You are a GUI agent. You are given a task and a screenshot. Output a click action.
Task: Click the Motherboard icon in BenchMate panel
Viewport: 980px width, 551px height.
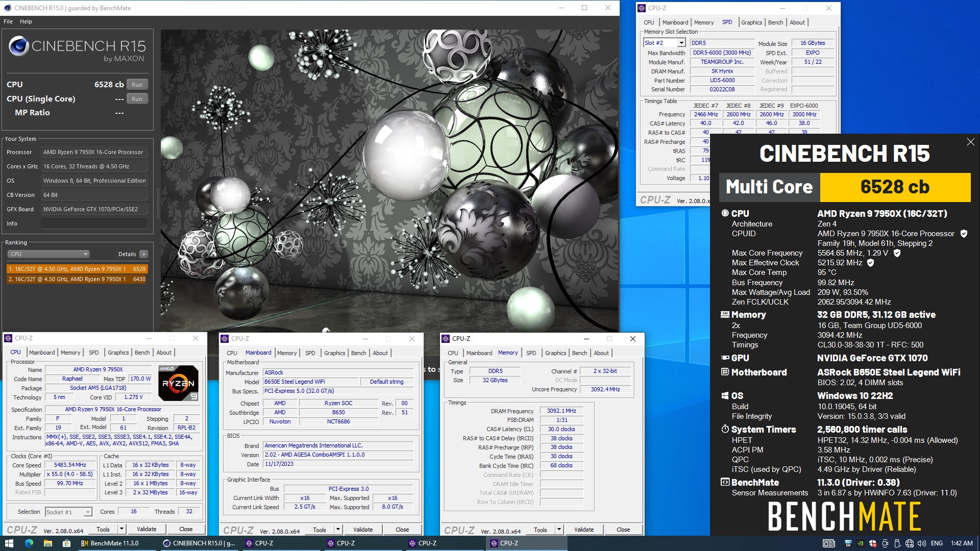pos(725,372)
